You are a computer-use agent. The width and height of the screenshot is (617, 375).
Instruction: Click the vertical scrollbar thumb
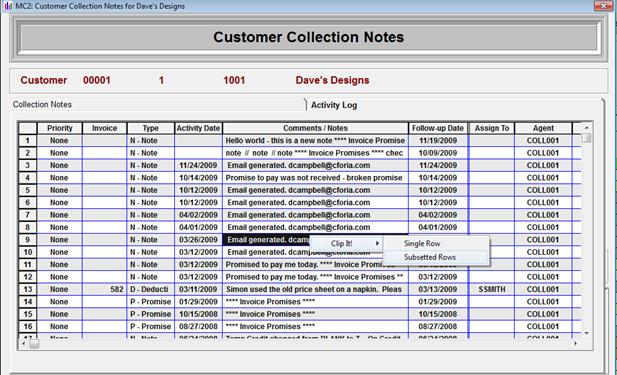(x=586, y=138)
